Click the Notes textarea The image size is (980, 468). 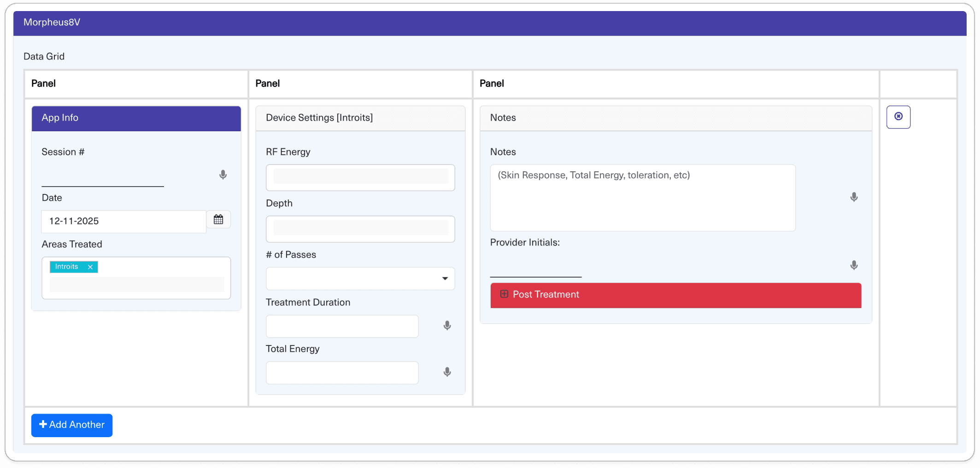click(643, 198)
